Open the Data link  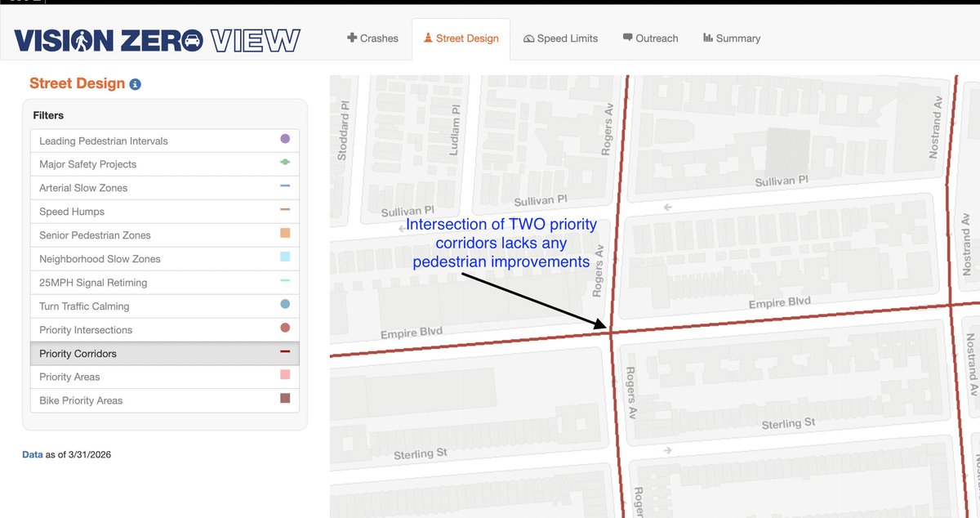[x=32, y=454]
